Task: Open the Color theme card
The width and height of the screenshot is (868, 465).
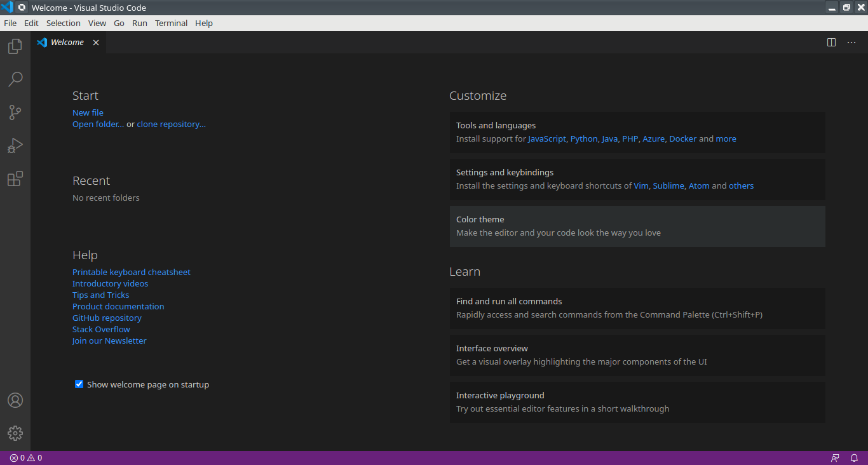Action: tap(637, 226)
